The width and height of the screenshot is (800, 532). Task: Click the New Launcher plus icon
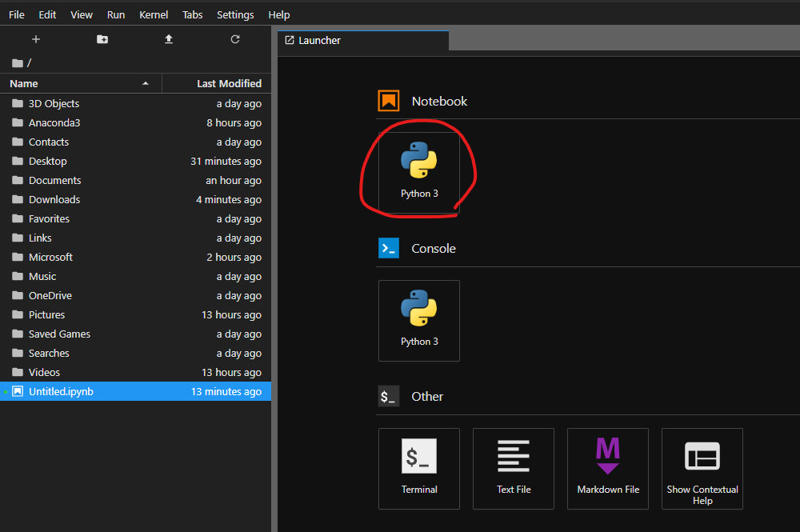(x=36, y=39)
